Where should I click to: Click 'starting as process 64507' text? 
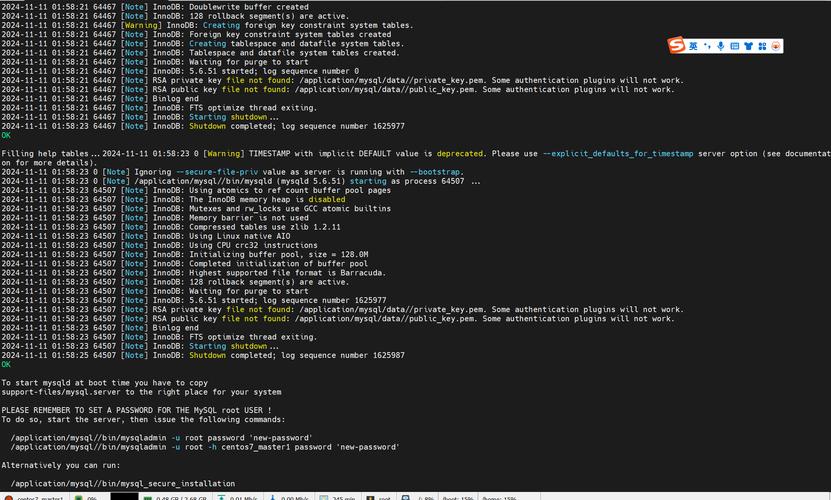pos(407,181)
